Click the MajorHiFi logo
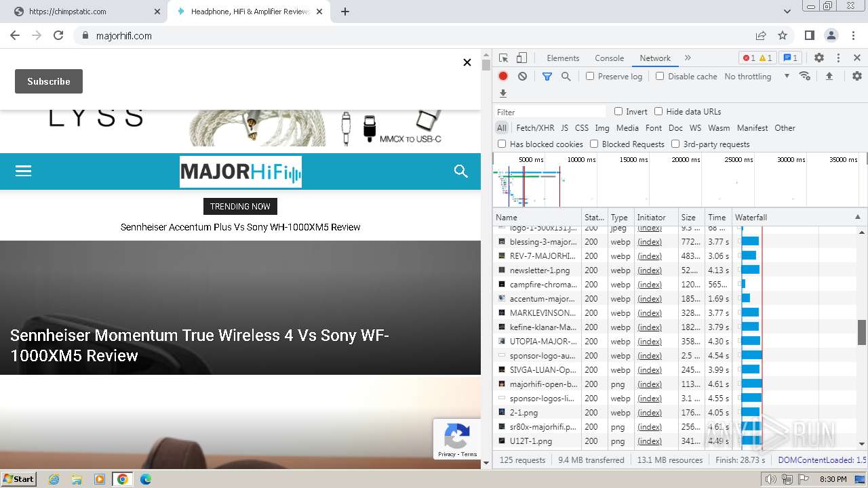The width and height of the screenshot is (868, 488). (x=241, y=171)
